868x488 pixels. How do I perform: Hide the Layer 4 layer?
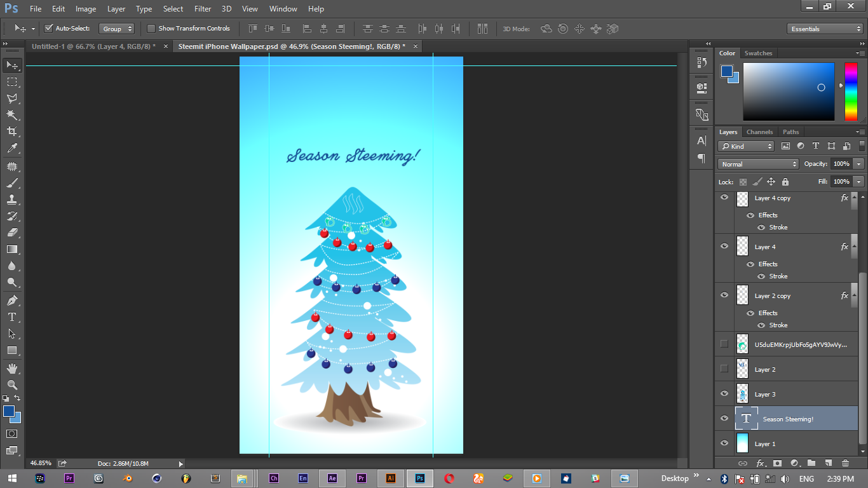724,246
